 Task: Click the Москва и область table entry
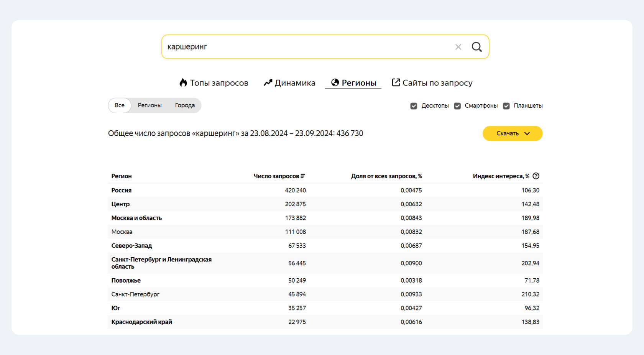(136, 218)
